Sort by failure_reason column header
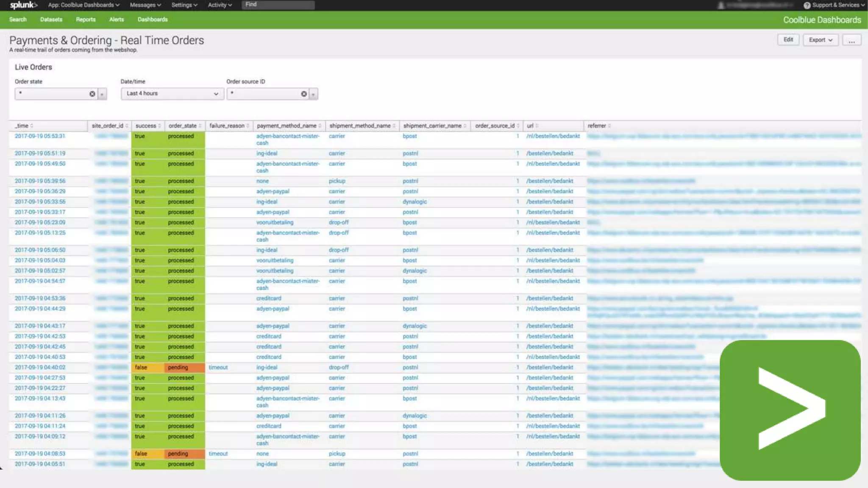This screenshot has height=488, width=868. 227,126
